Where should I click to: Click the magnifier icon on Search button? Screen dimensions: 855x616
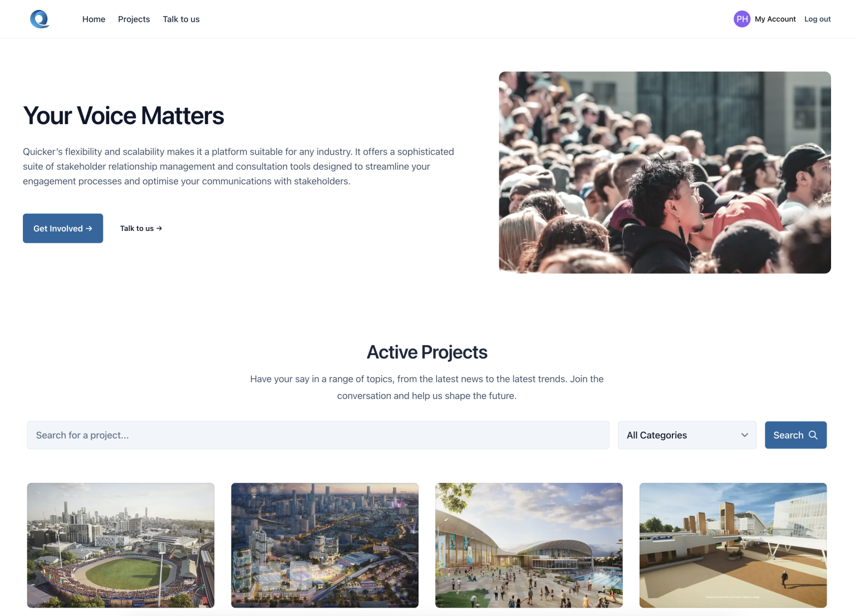click(813, 435)
